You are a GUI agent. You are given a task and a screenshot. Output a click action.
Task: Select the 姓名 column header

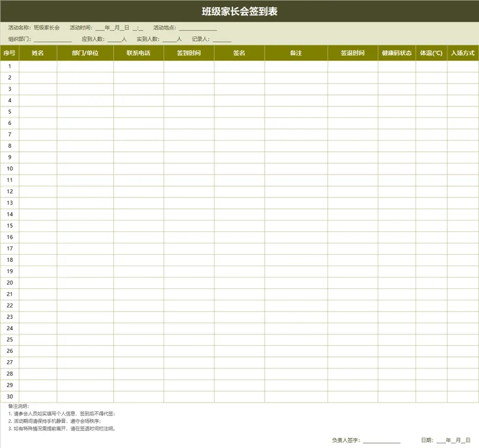(38, 53)
